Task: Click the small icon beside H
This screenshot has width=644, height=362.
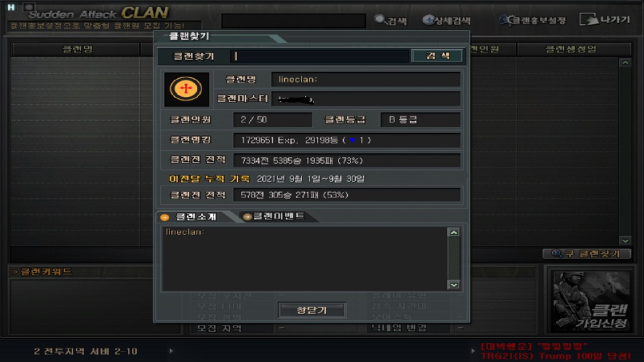Action: (29, 7)
